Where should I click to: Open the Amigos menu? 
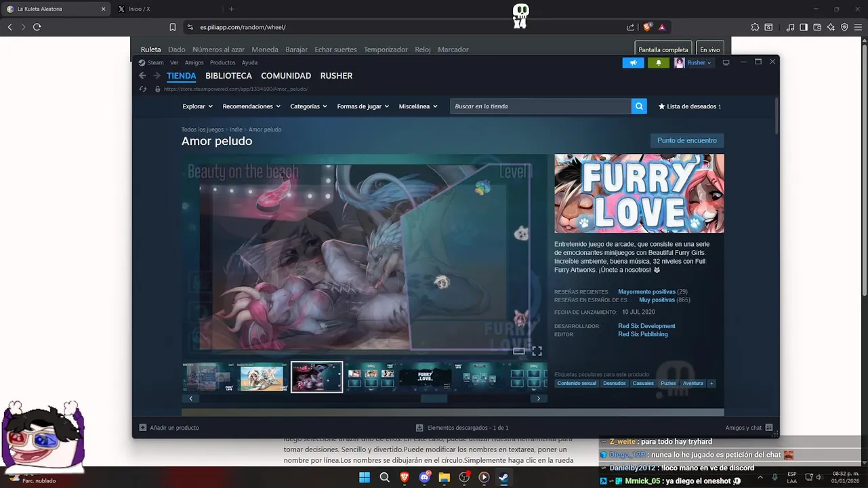click(194, 62)
